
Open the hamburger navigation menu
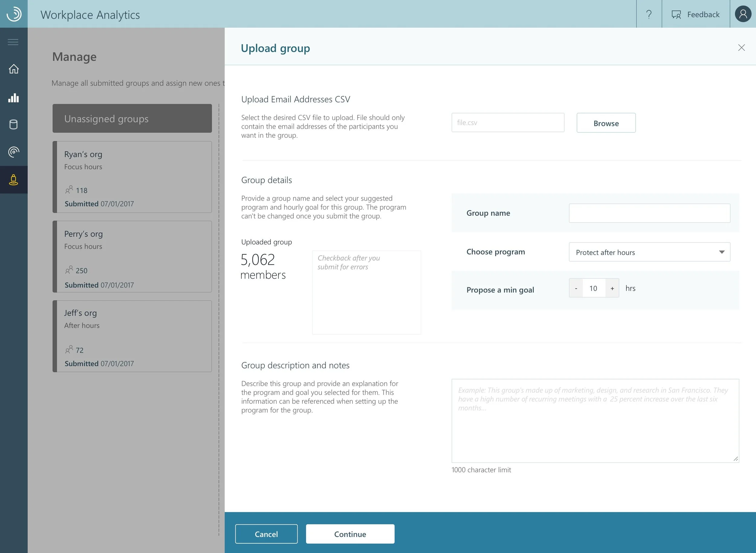pos(13,42)
